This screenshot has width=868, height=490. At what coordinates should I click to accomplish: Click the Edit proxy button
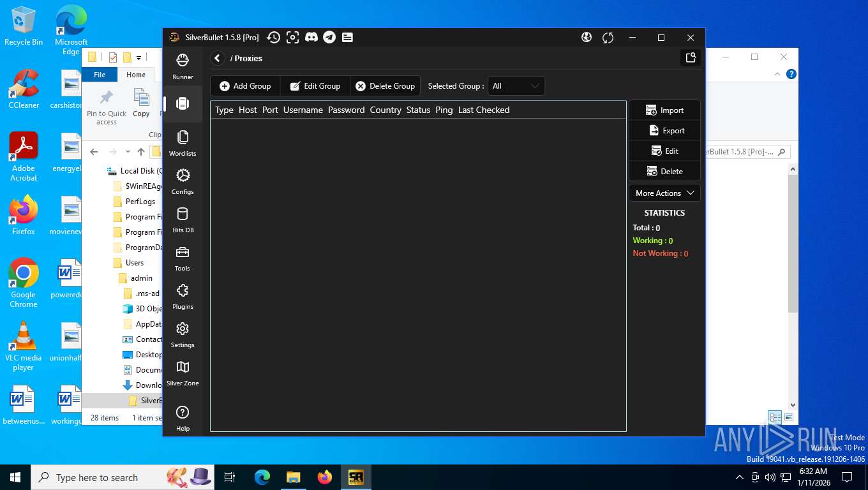click(x=664, y=151)
